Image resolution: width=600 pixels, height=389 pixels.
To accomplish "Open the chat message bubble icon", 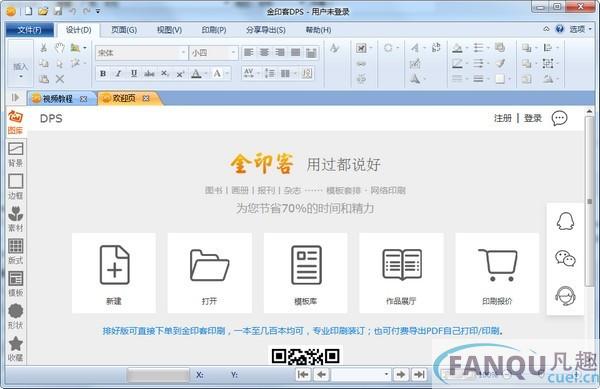I will (559, 118).
